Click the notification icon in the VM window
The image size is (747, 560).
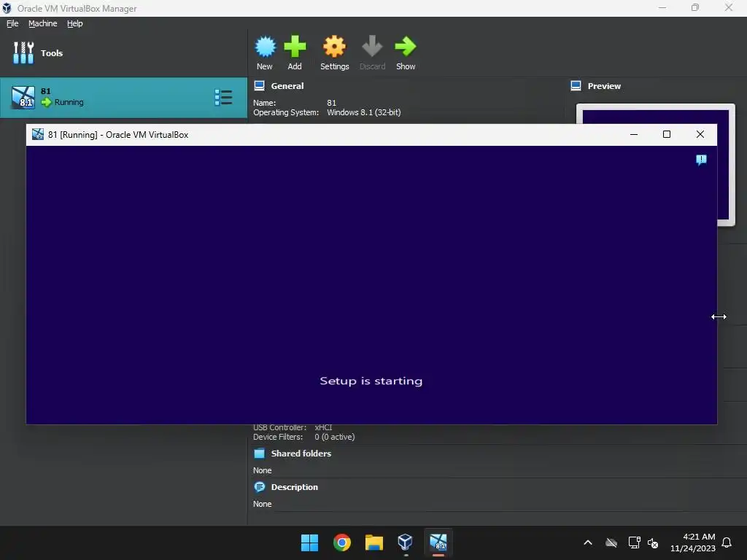pyautogui.click(x=701, y=160)
